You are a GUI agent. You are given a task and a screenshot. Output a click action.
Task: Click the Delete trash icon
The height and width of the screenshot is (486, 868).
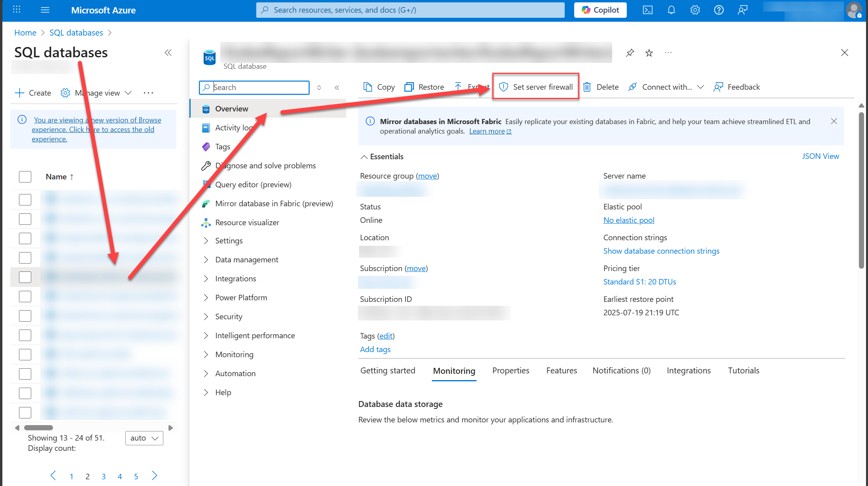pos(587,87)
